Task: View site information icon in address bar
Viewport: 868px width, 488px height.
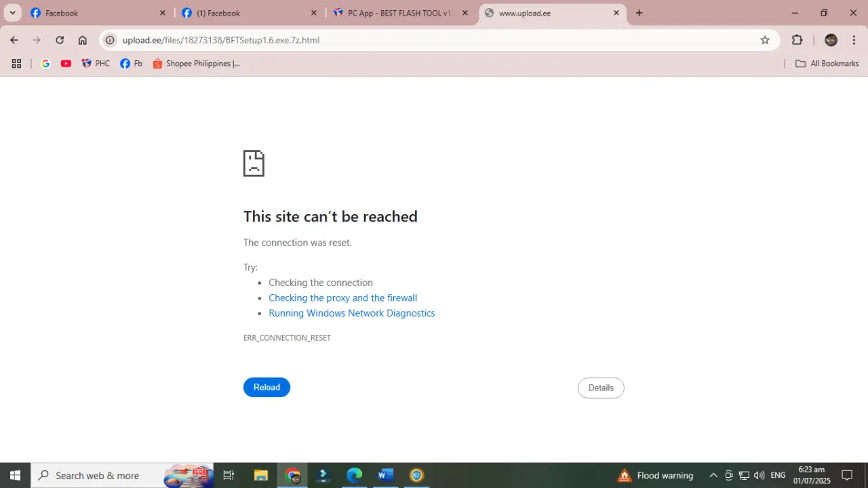Action: pyautogui.click(x=110, y=40)
